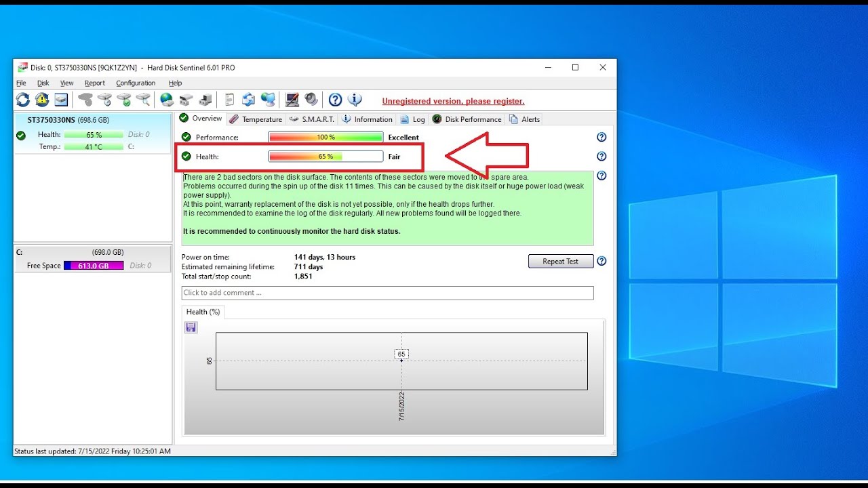Click the sidebar Temp 41 °C bar
The width and height of the screenshot is (868, 488).
pos(94,146)
